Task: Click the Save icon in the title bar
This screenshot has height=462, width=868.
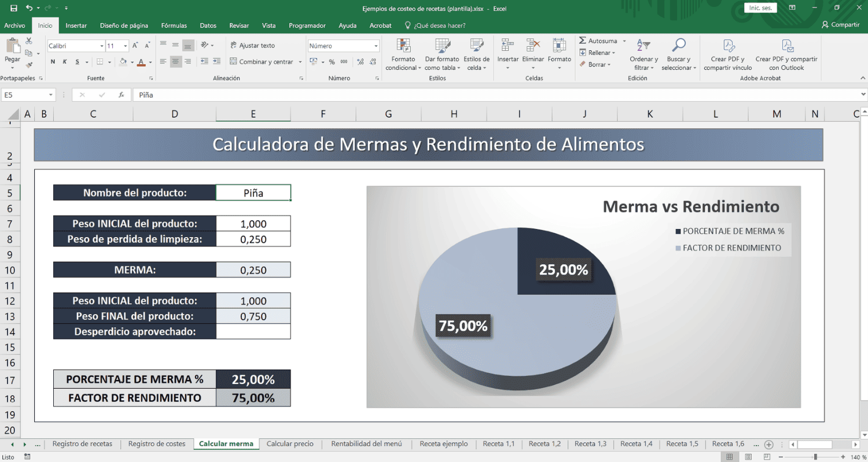Action: coord(14,8)
